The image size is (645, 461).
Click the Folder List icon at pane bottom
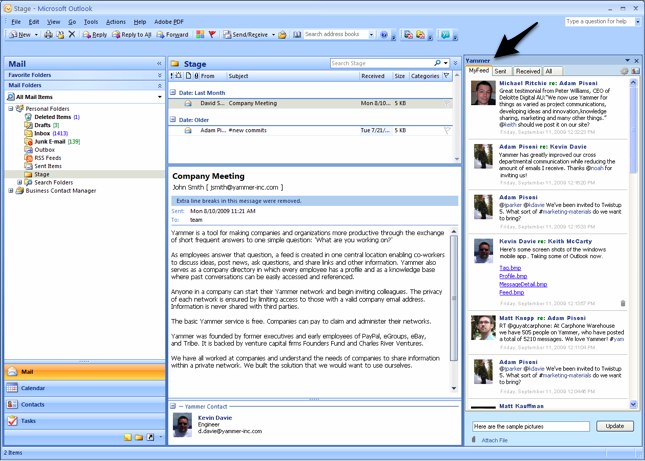click(x=139, y=437)
